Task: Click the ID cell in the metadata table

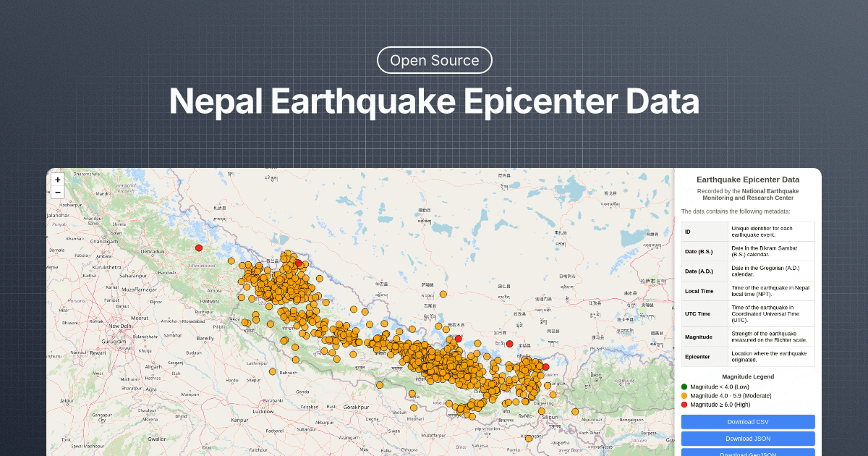Action: [x=705, y=231]
